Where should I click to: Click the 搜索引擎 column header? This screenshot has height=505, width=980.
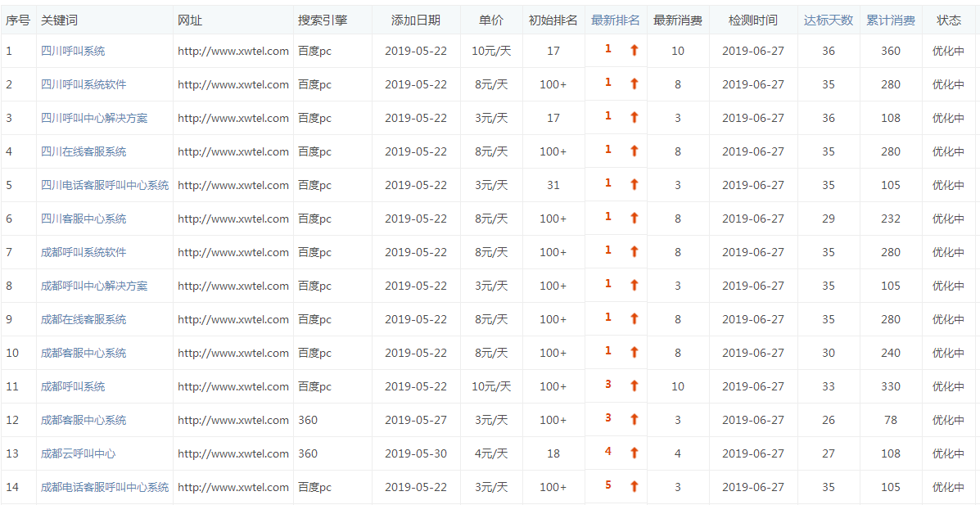tap(323, 20)
